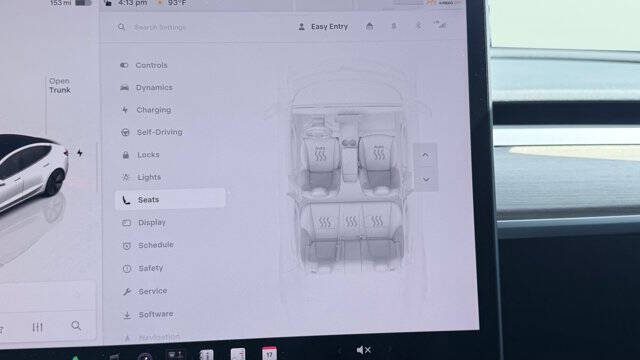Tap Open Trunk on car view
640x360 pixels.
[x=60, y=86]
